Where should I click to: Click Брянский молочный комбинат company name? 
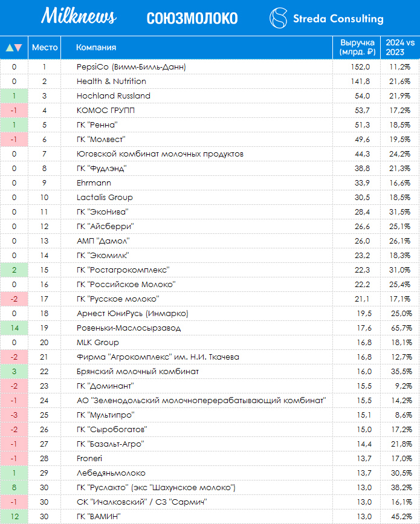tap(138, 371)
